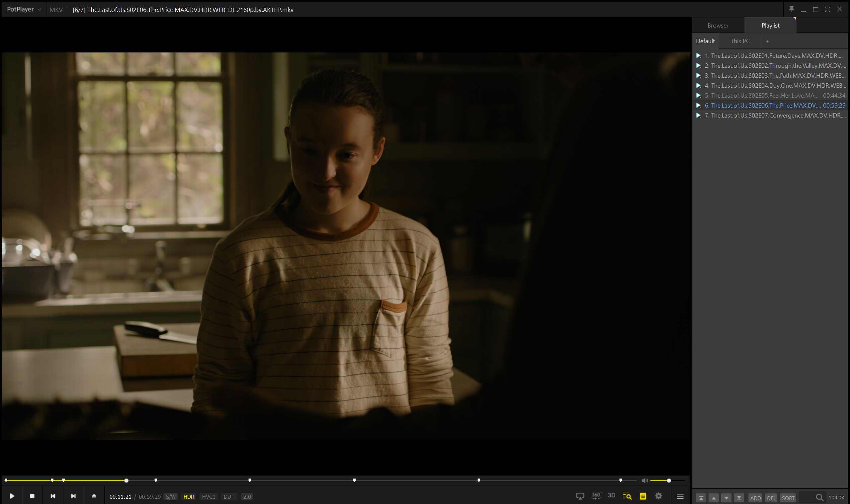Go to the previous file
Screen dimensions: 850x504
[53, 496]
